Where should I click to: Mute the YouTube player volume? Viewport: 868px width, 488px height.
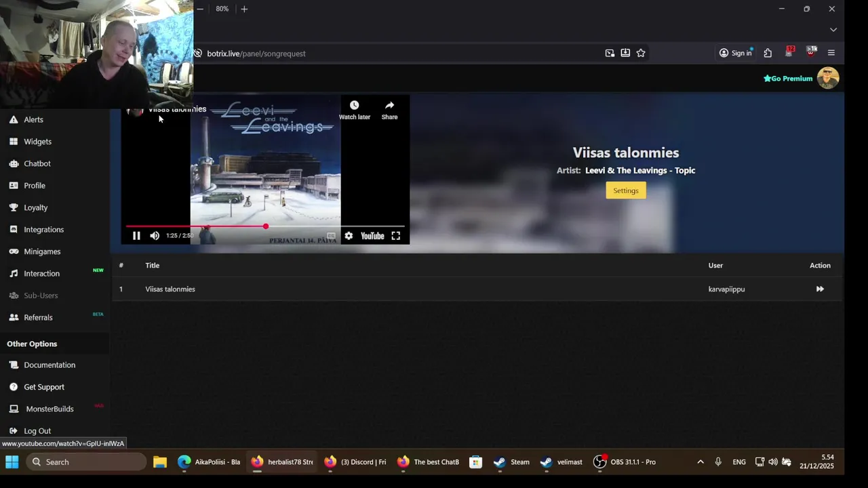tap(155, 236)
